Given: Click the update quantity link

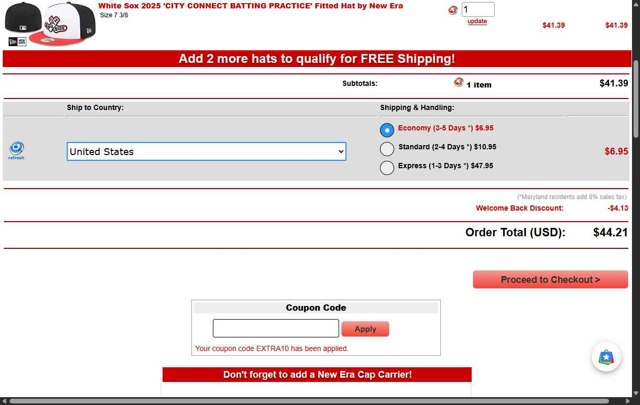Looking at the screenshot, I should pos(477,21).
